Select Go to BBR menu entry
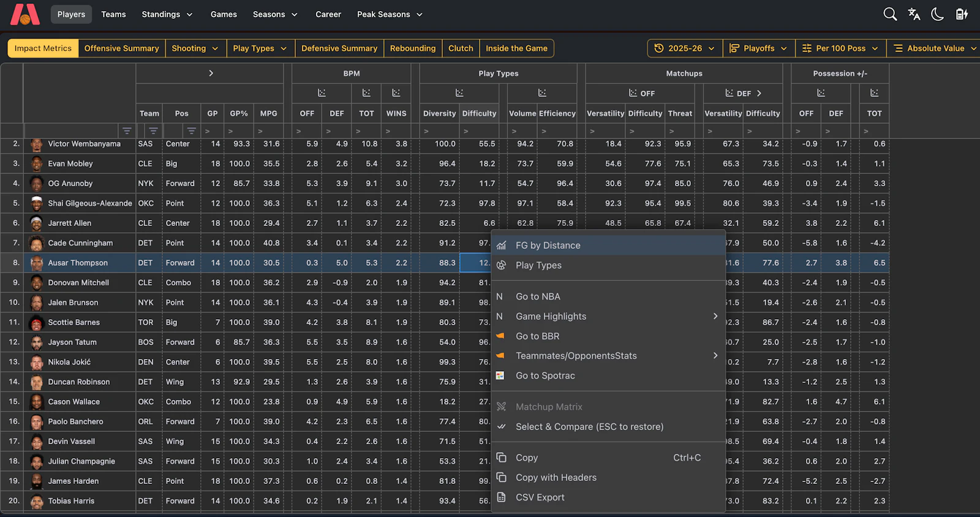Image resolution: width=980 pixels, height=517 pixels. pyautogui.click(x=608, y=336)
